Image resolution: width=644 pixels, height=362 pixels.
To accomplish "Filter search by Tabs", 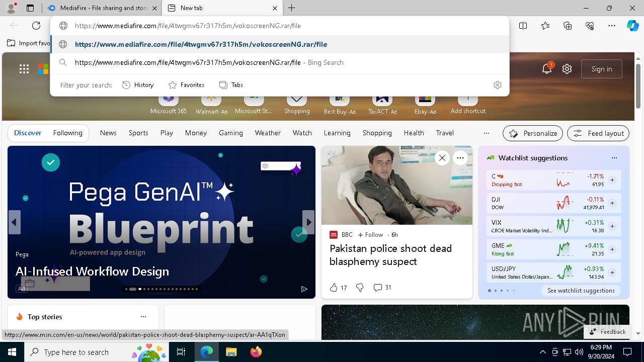I will pos(231,85).
